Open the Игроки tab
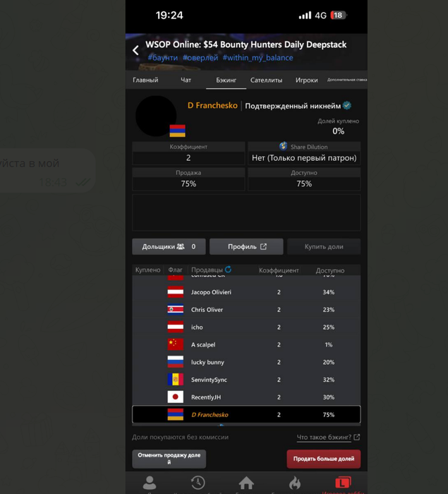The height and width of the screenshot is (494, 448). click(x=306, y=80)
